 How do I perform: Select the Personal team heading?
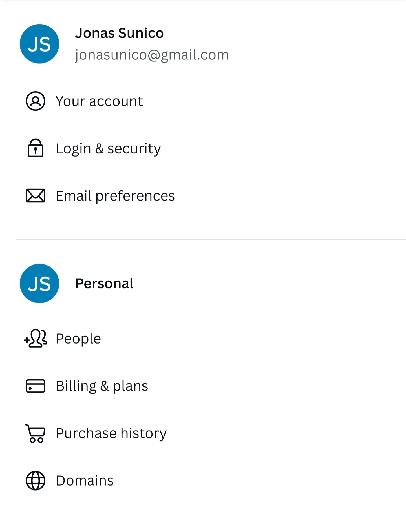[104, 283]
